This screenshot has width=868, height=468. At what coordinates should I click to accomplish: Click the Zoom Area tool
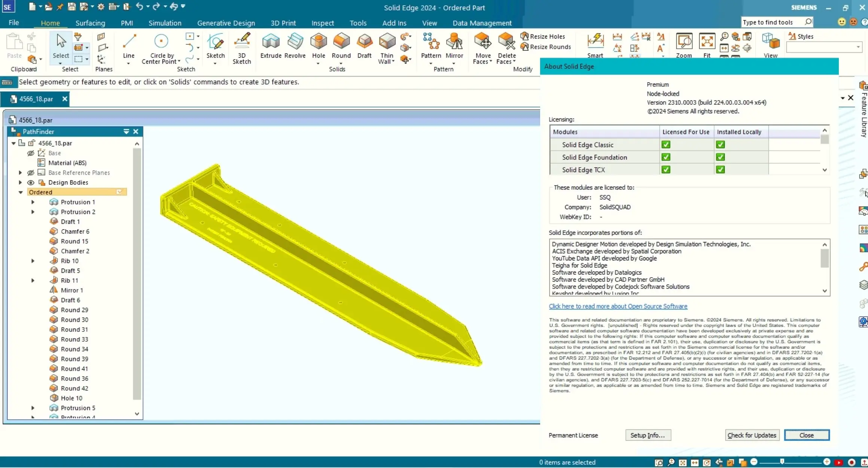[684, 46]
